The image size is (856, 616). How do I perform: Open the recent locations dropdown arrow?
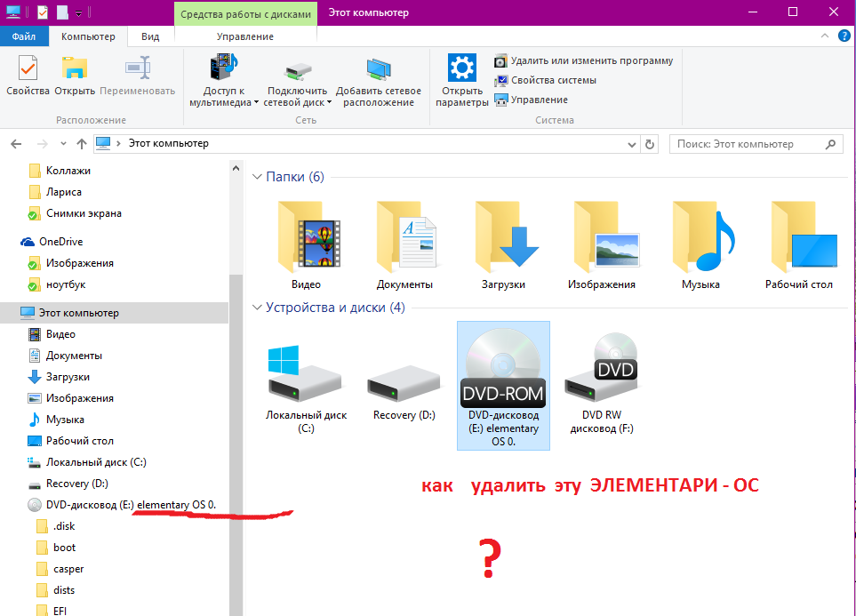coord(63,144)
